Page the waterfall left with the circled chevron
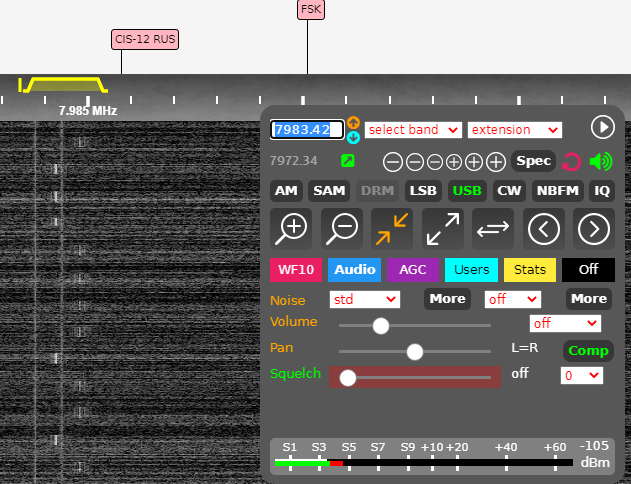The height and width of the screenshot is (484, 631). [x=544, y=229]
